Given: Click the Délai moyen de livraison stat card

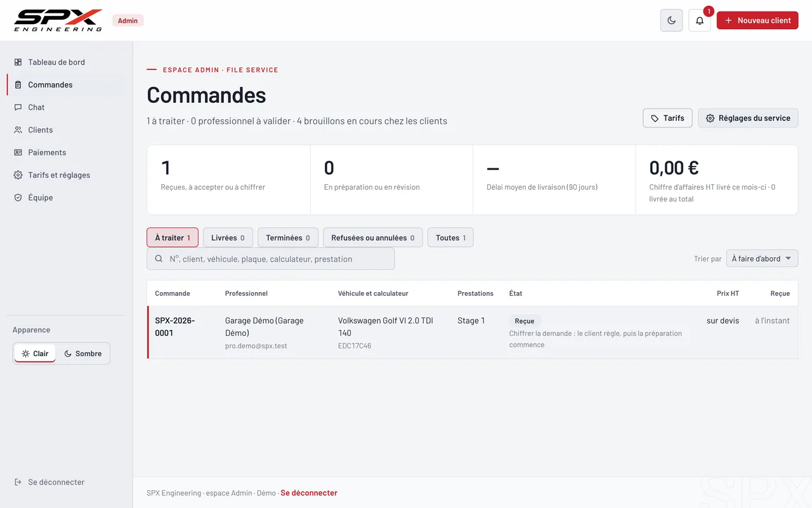Looking at the screenshot, I should click(554, 180).
